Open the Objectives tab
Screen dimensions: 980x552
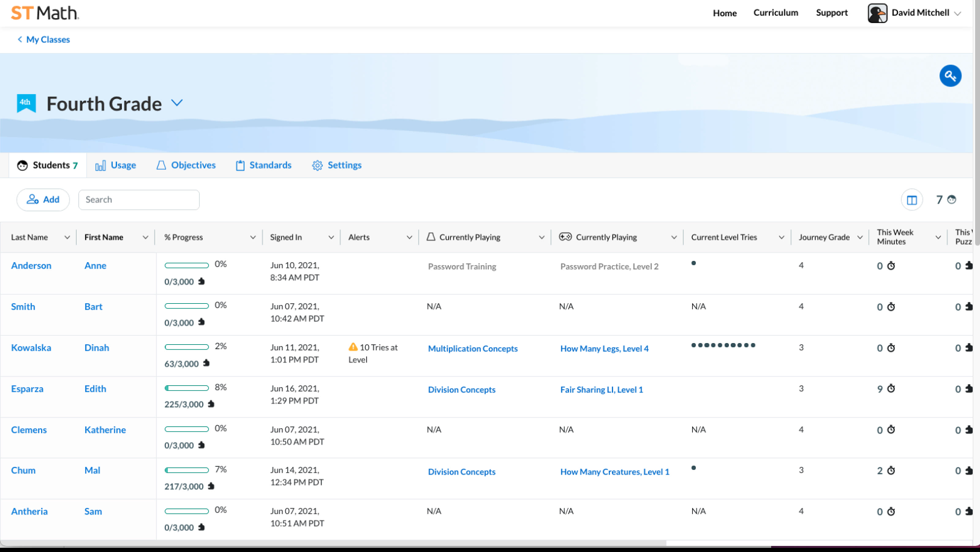point(186,165)
